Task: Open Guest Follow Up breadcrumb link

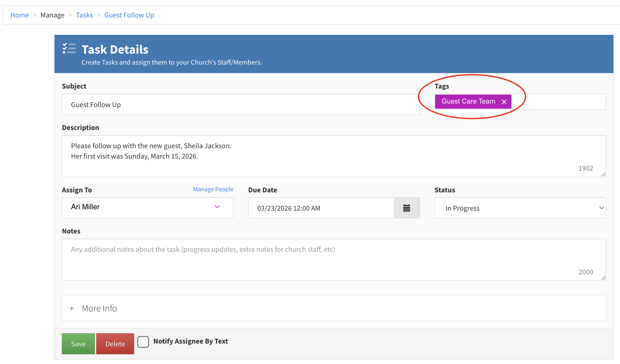Action: [x=129, y=15]
